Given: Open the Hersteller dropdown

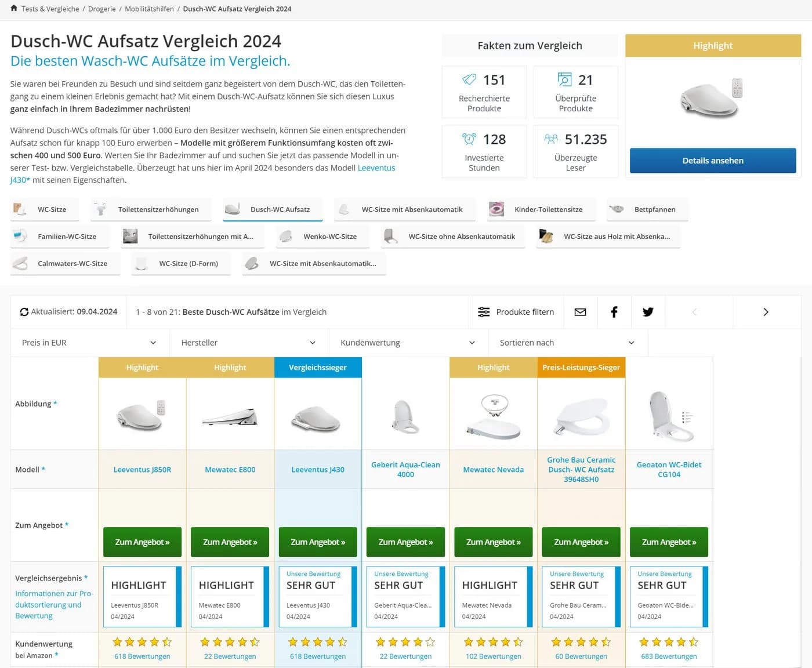Looking at the screenshot, I should point(249,343).
